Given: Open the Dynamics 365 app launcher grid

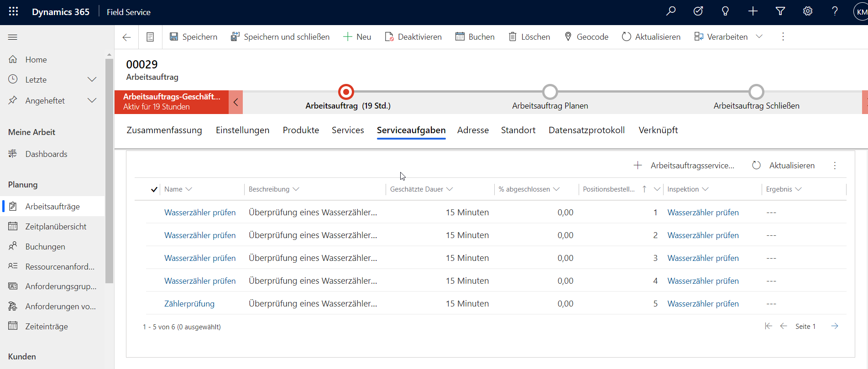Looking at the screenshot, I should [x=13, y=12].
